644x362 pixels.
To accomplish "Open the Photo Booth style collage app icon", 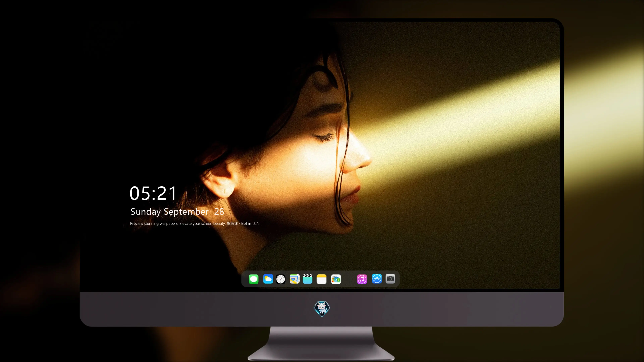I will [x=336, y=279].
